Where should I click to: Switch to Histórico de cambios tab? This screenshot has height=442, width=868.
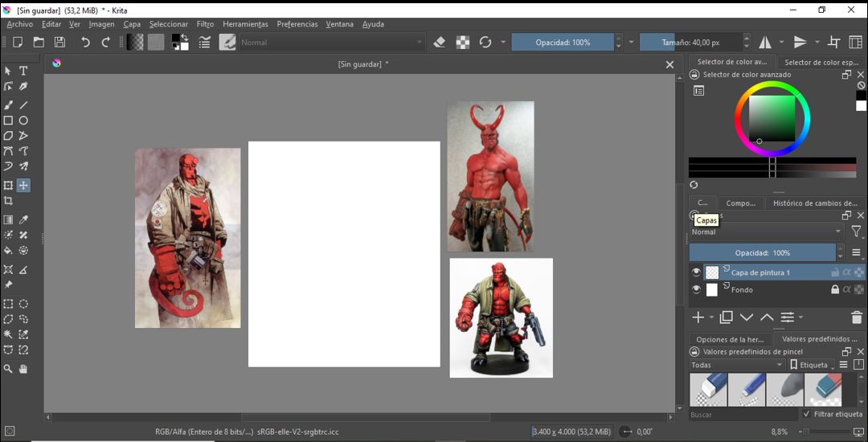tap(816, 203)
